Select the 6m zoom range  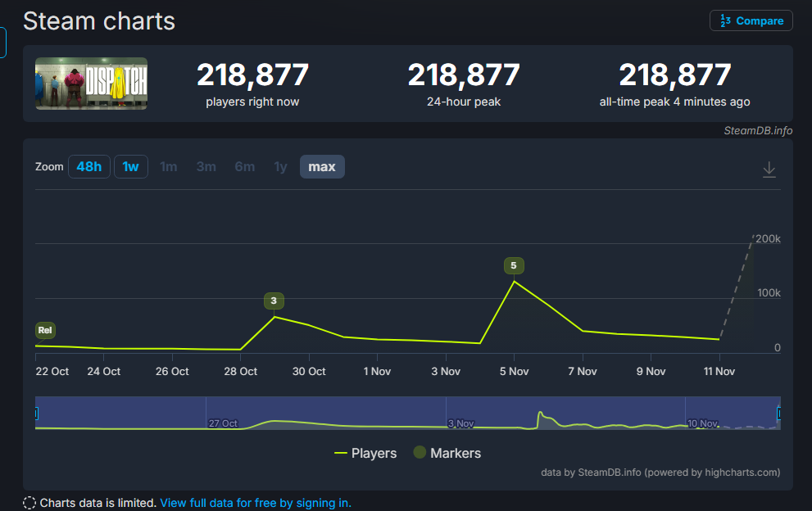point(244,167)
